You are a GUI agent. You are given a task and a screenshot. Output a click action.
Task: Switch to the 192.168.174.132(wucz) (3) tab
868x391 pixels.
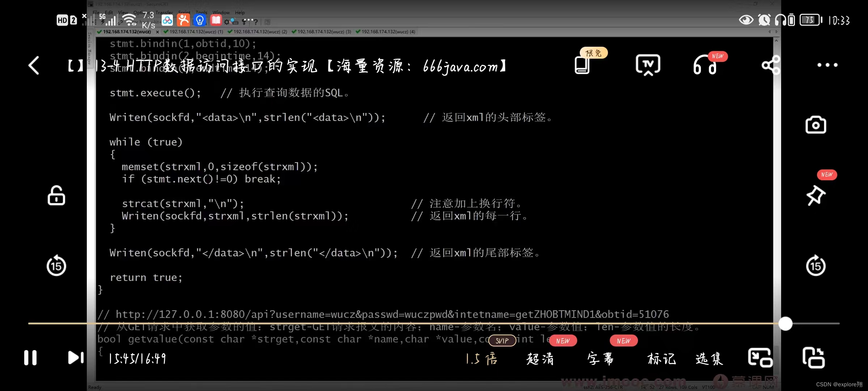(322, 32)
